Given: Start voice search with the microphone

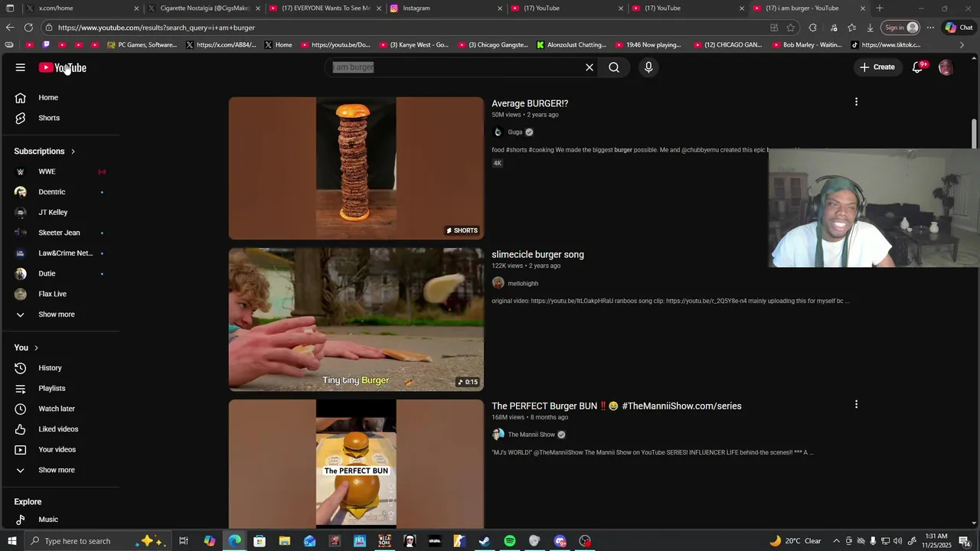Looking at the screenshot, I should click(x=648, y=67).
